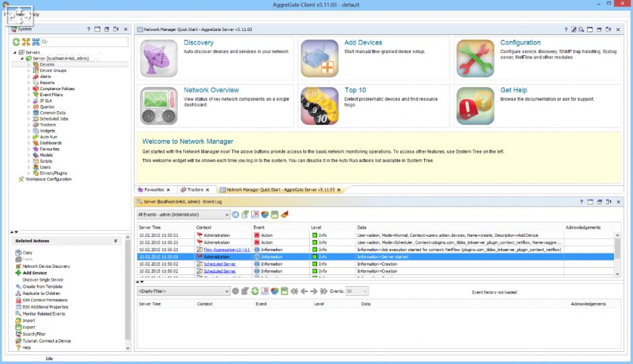Click the Related Actions vertical scrollbar
This screenshot has width=633, height=364.
click(127, 293)
